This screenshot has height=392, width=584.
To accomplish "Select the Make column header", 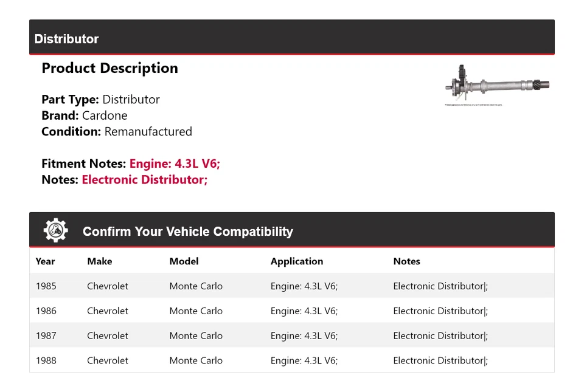I will point(100,261).
